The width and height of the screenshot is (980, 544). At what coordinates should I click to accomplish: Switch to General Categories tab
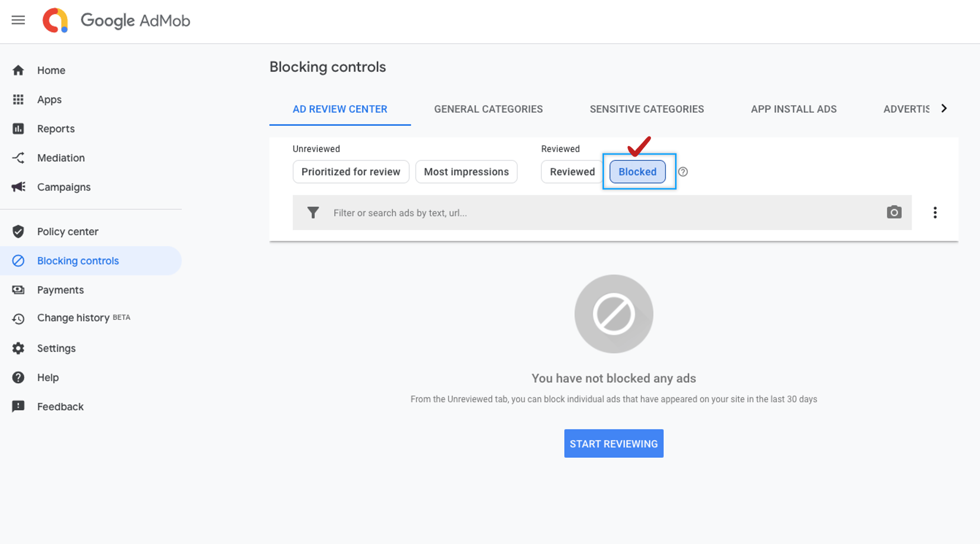tap(488, 109)
